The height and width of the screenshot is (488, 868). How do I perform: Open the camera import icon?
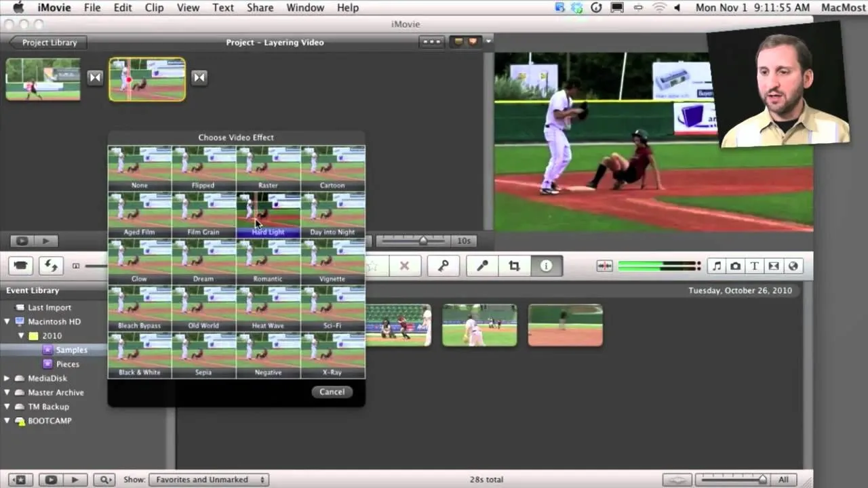[x=20, y=266]
